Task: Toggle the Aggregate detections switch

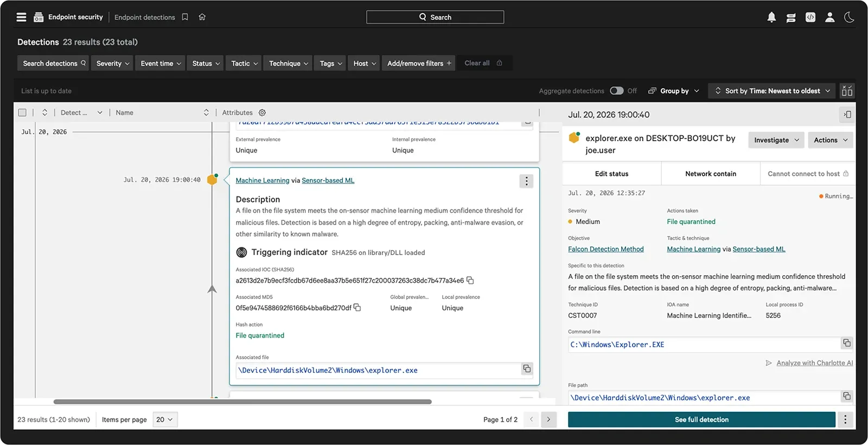Action: pyautogui.click(x=616, y=91)
